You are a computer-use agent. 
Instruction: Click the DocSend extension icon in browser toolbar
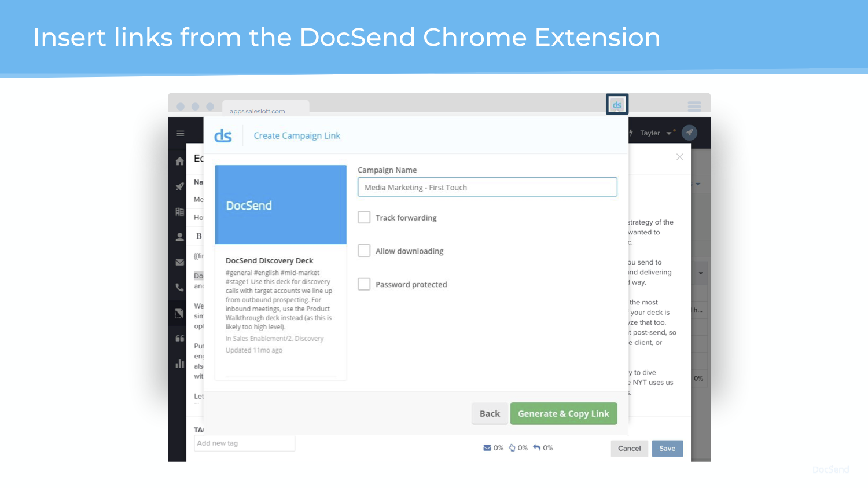[x=617, y=105]
